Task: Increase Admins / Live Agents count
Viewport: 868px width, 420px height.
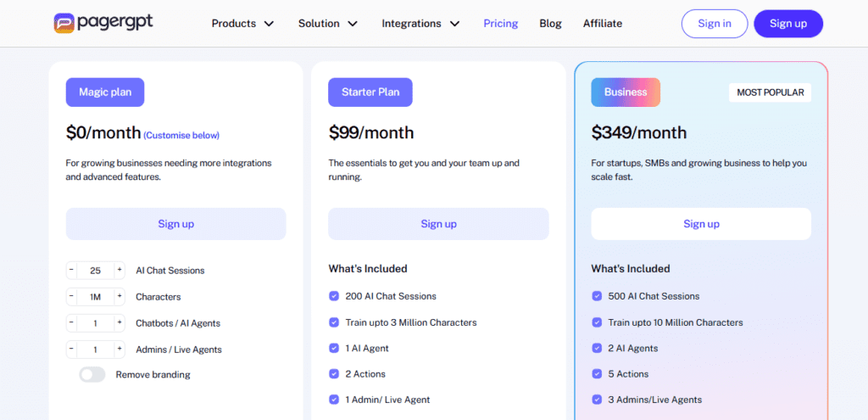Action: [119, 350]
